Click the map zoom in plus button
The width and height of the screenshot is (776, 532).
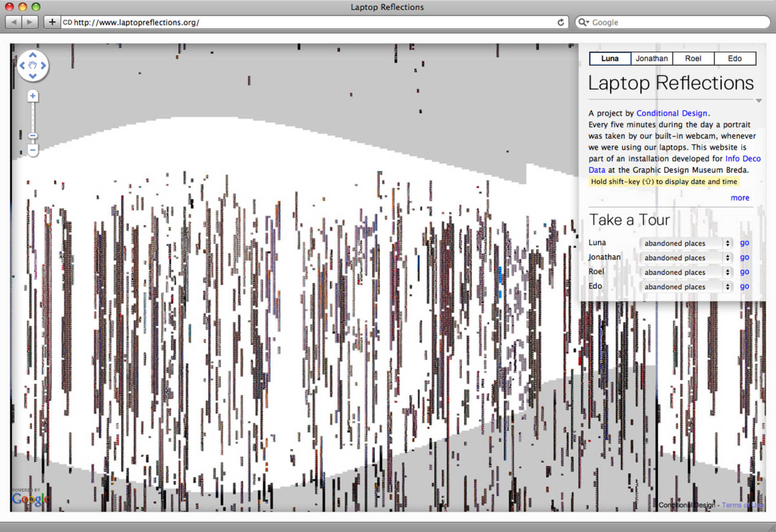pos(33,96)
